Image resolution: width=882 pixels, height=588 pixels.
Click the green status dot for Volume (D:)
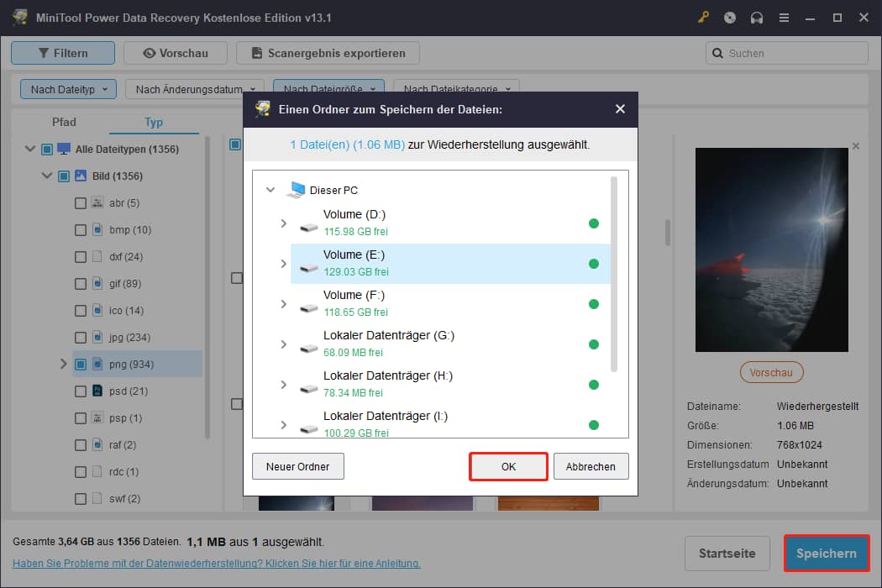(x=593, y=223)
